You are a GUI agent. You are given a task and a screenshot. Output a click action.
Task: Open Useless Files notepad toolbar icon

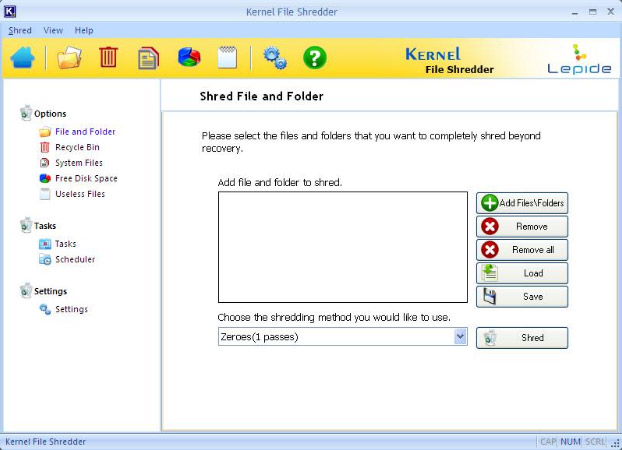pyautogui.click(x=227, y=58)
